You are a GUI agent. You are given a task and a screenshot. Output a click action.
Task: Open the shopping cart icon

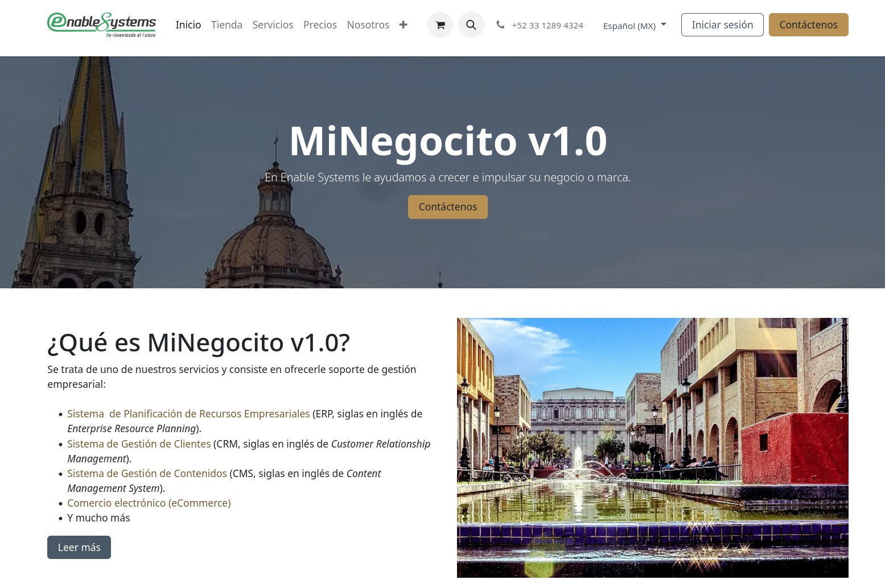click(440, 25)
